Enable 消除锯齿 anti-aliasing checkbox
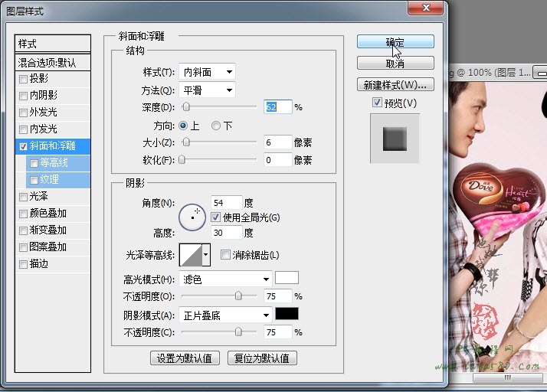The width and height of the screenshot is (547, 392). coord(225,255)
